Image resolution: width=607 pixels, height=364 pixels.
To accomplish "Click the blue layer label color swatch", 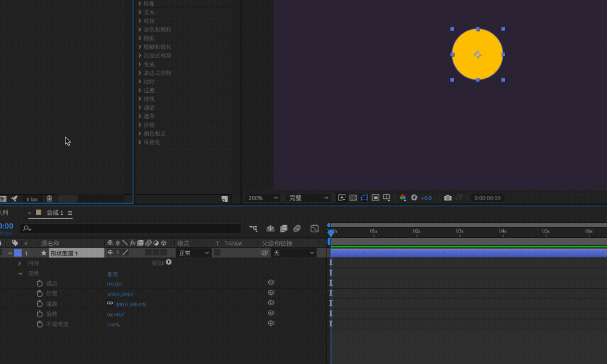I will point(18,253).
